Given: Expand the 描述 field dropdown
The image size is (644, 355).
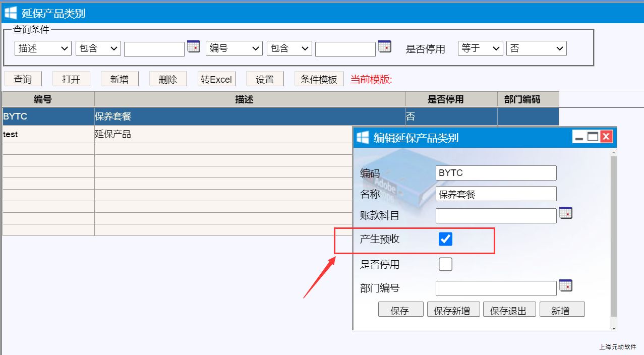Looking at the screenshot, I should click(x=43, y=48).
